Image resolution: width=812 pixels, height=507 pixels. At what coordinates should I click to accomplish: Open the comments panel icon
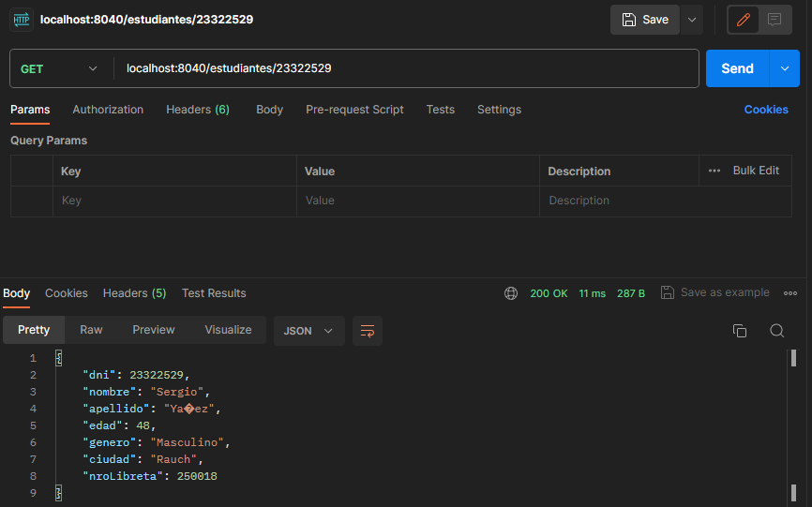774,20
